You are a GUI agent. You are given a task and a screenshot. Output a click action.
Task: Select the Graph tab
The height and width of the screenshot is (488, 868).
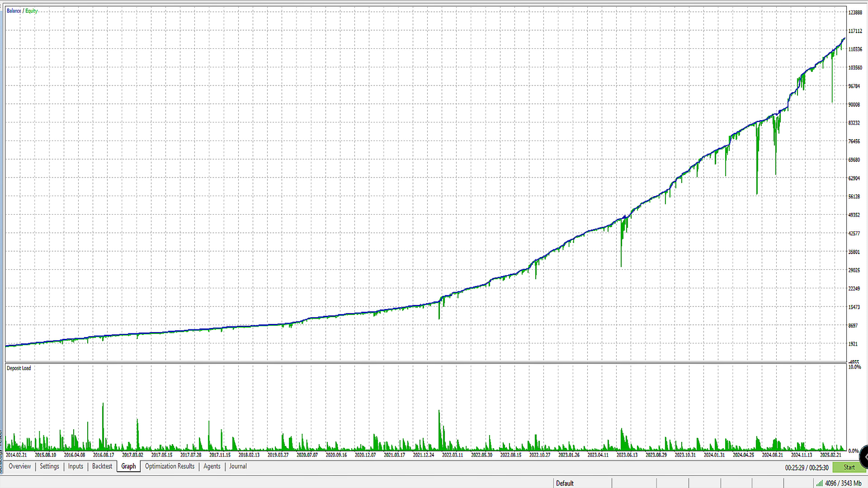tap(128, 466)
